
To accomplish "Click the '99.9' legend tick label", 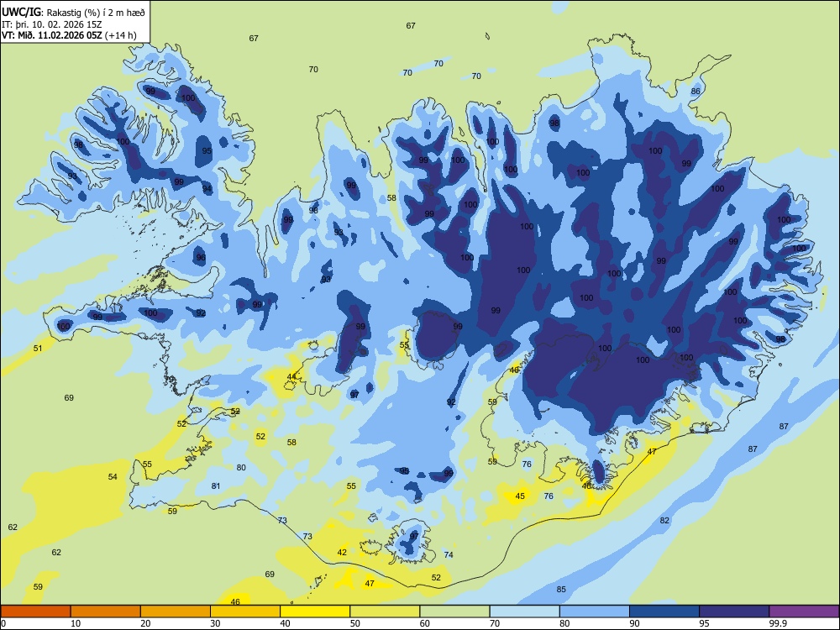I will point(778,623).
